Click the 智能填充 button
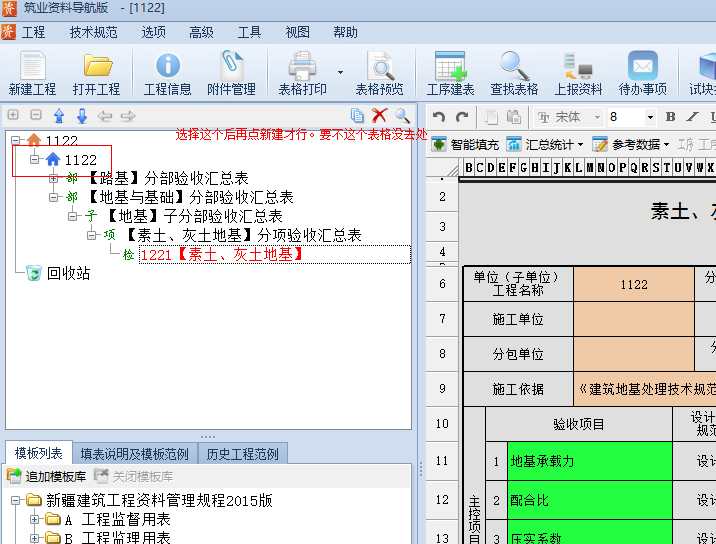 465,144
